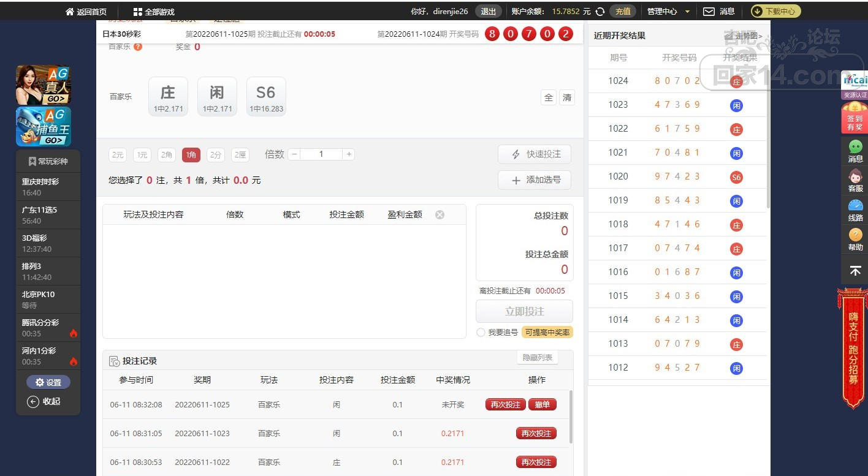
Task: Click the balance refresh icon
Action: [600, 12]
